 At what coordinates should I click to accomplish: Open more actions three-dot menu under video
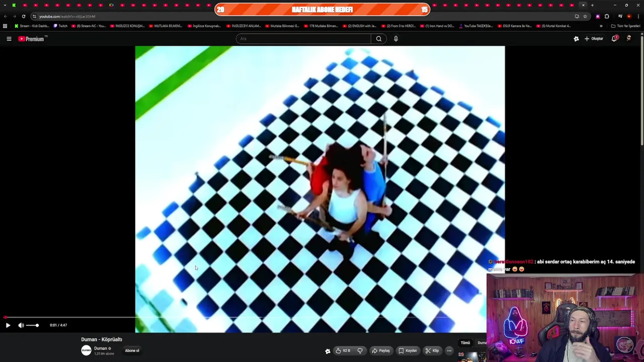tap(449, 350)
